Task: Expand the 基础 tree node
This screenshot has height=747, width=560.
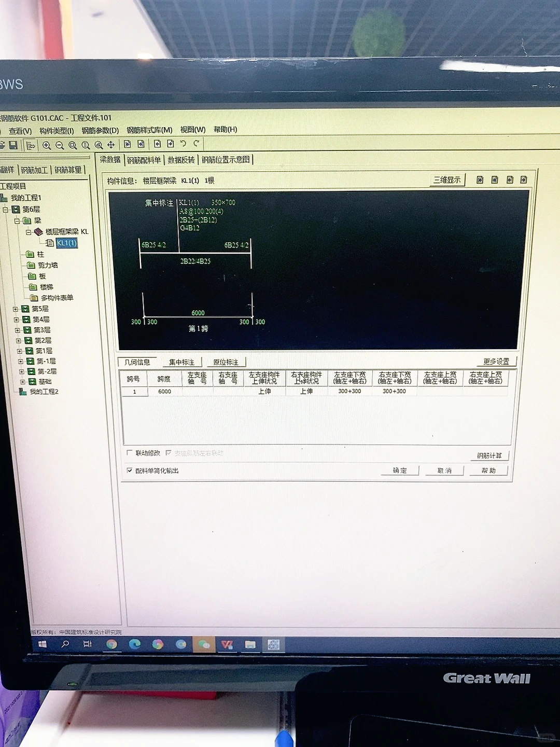Action: [23, 382]
